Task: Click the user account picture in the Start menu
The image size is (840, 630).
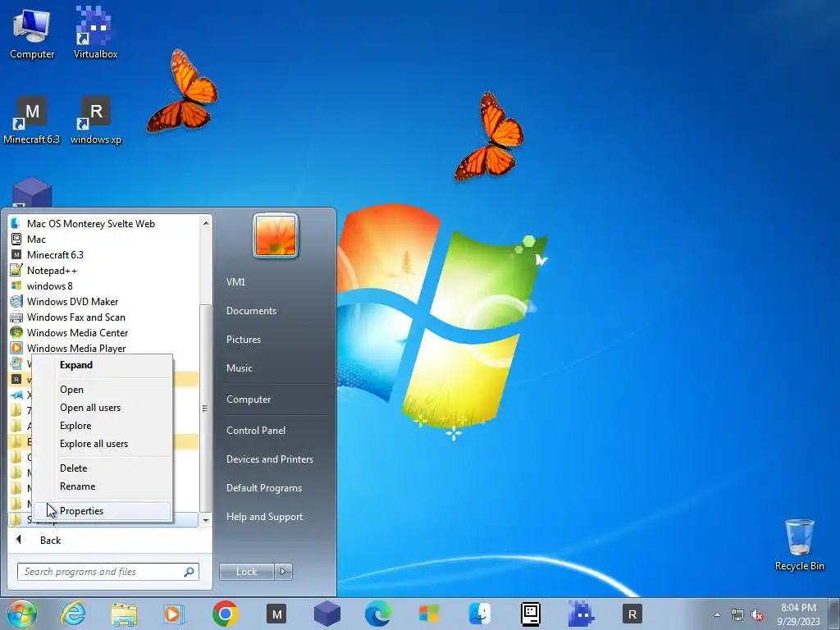Action: click(x=276, y=235)
